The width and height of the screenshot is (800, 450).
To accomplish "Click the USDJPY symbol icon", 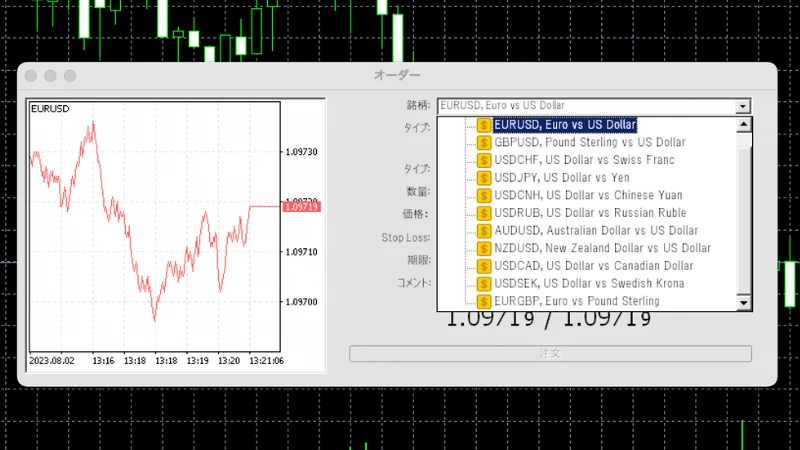I will coord(484,178).
